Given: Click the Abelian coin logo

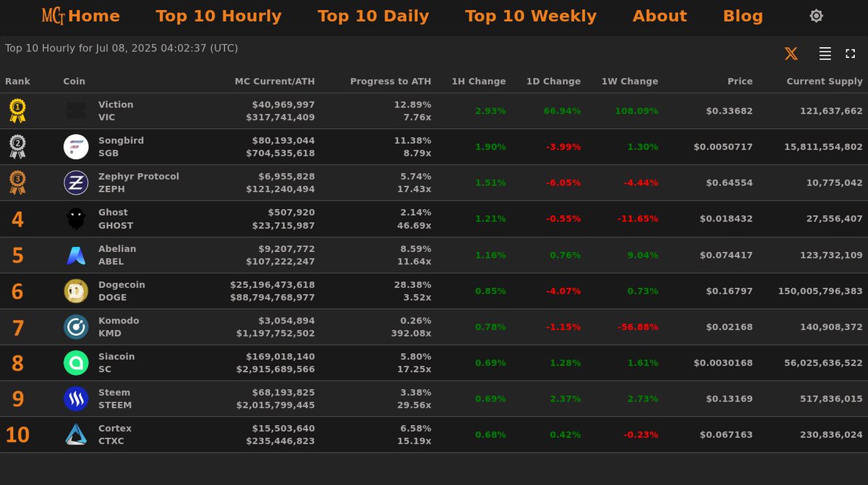Looking at the screenshot, I should click(x=76, y=255).
